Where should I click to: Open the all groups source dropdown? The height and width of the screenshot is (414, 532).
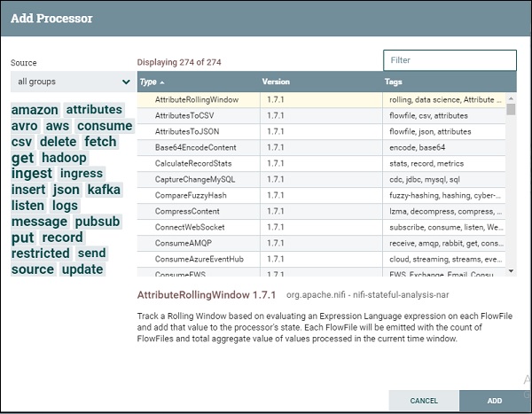tap(72, 82)
